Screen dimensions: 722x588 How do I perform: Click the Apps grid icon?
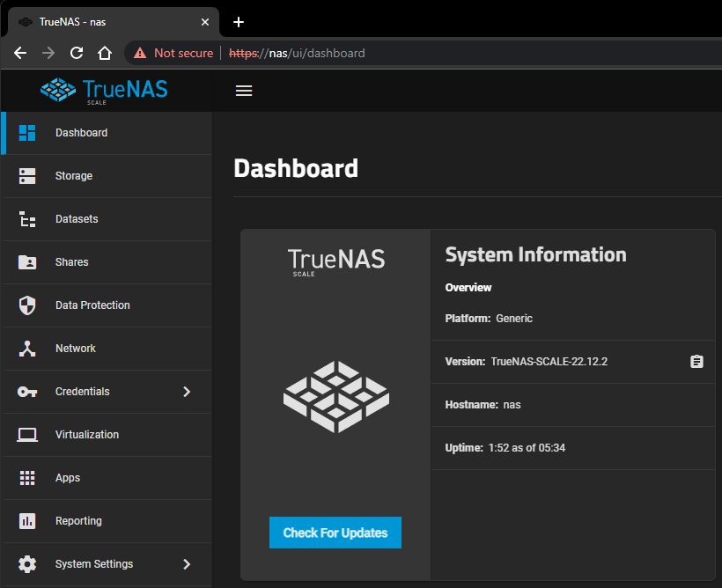point(27,478)
